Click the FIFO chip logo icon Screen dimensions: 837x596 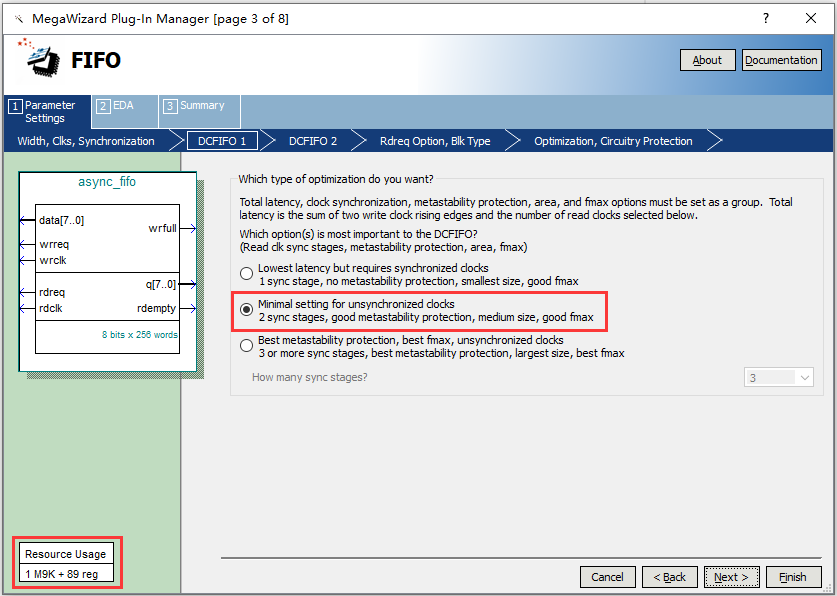[39, 57]
